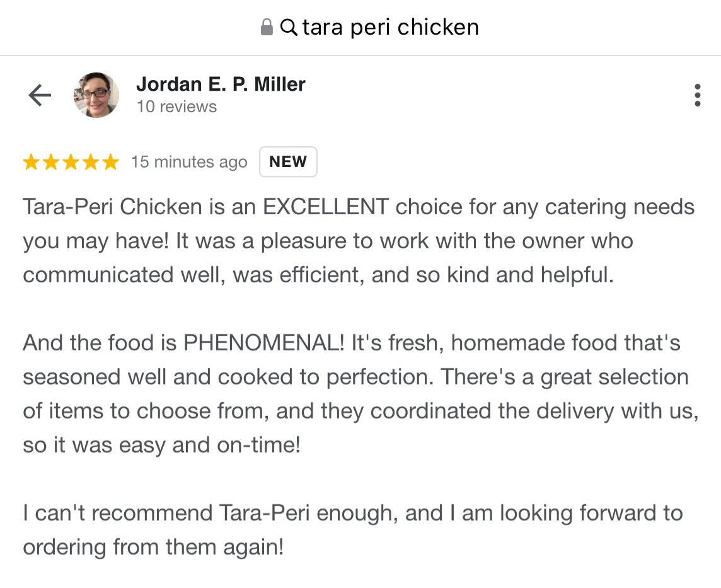The width and height of the screenshot is (721, 588).
Task: Click the review line "so it was easy and on-time!"
Action: pos(162,446)
